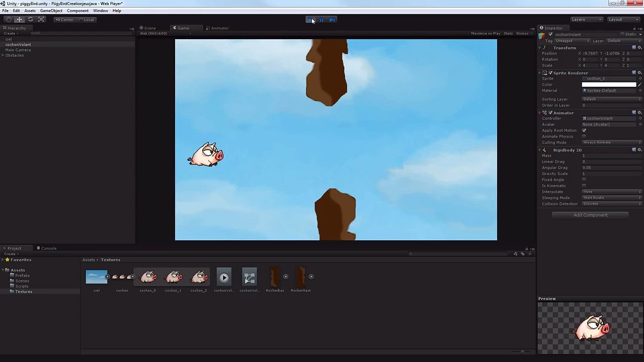Open Animator component settings gear
This screenshot has width=644, height=362.
coord(639,113)
